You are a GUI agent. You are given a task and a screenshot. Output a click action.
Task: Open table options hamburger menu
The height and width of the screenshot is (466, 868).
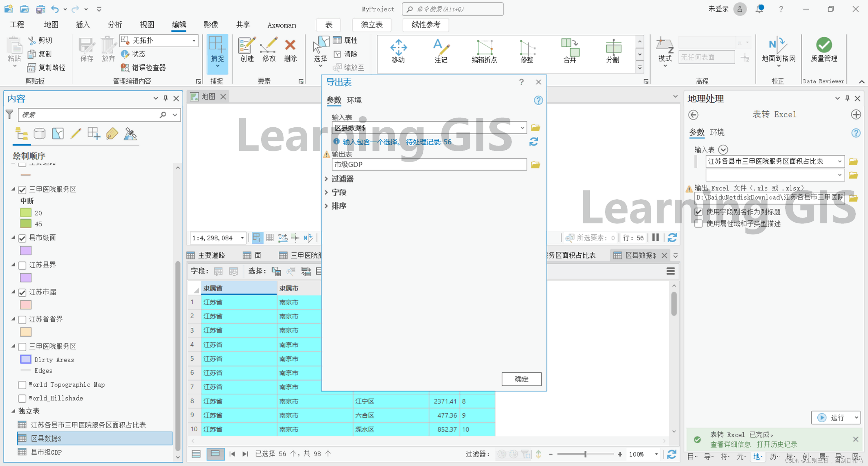(671, 271)
